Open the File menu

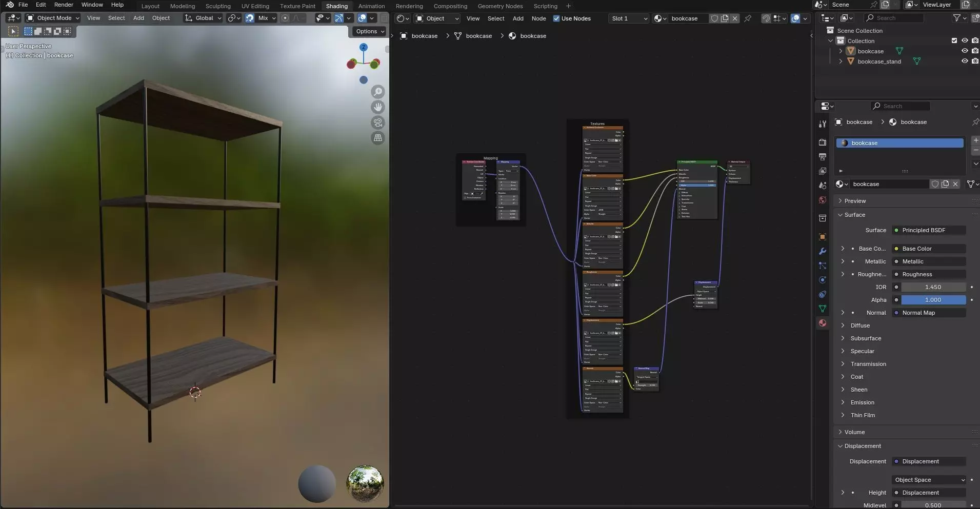tap(23, 5)
